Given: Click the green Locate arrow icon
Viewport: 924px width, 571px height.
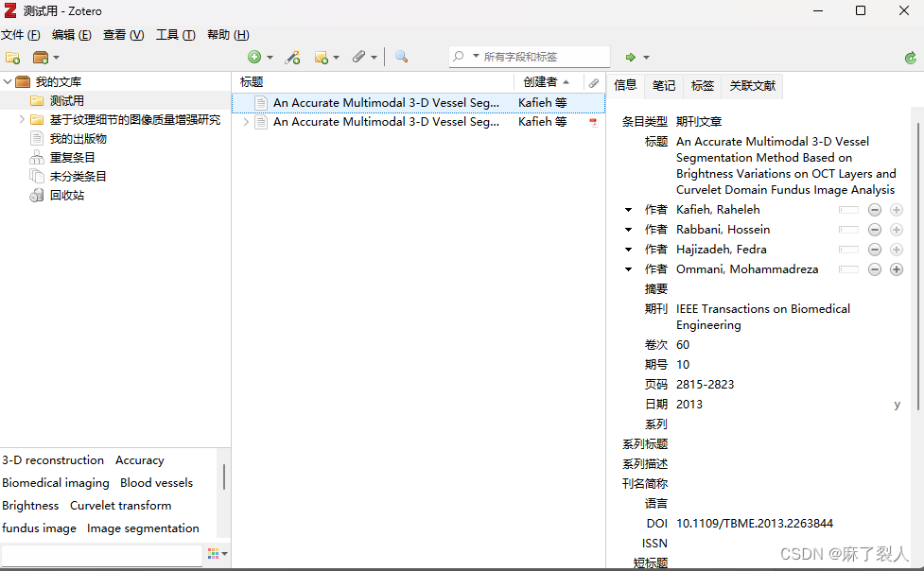Looking at the screenshot, I should 631,57.
